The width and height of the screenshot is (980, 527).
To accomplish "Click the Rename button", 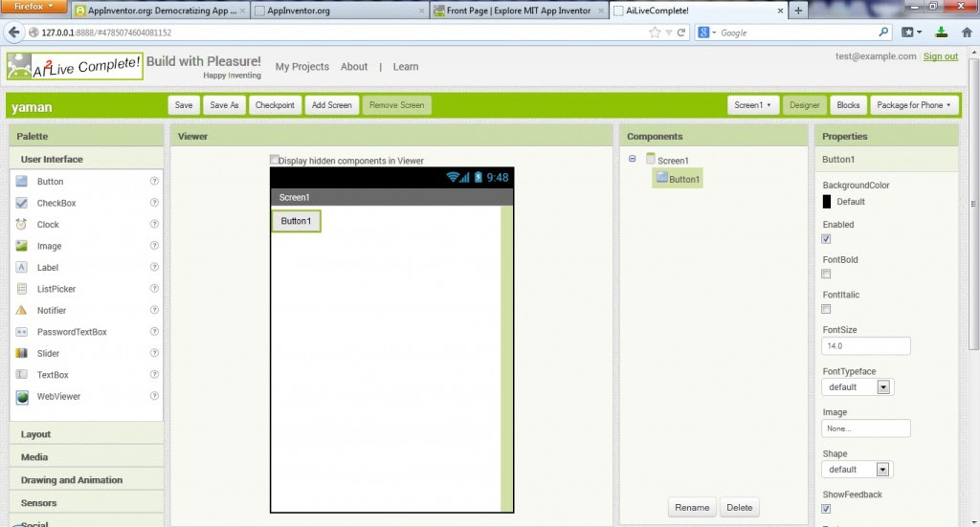I will pyautogui.click(x=692, y=508).
